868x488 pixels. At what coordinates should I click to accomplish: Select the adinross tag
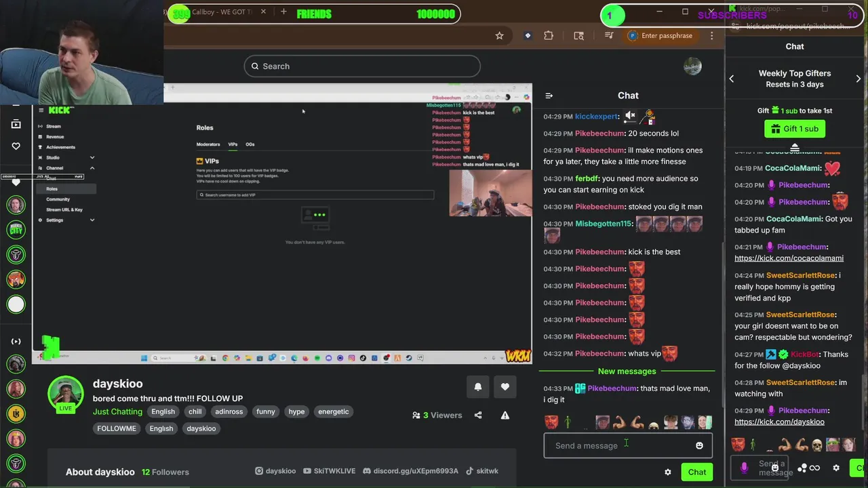tap(229, 411)
